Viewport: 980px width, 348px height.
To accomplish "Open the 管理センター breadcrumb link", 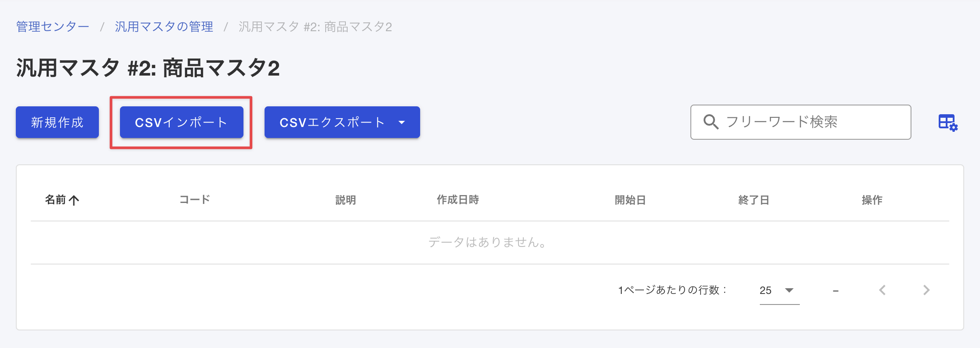I will (53, 27).
